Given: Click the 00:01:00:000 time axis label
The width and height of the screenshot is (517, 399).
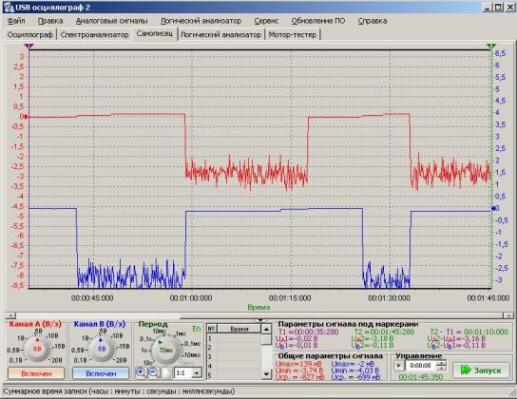Looking at the screenshot, I should [x=191, y=298].
